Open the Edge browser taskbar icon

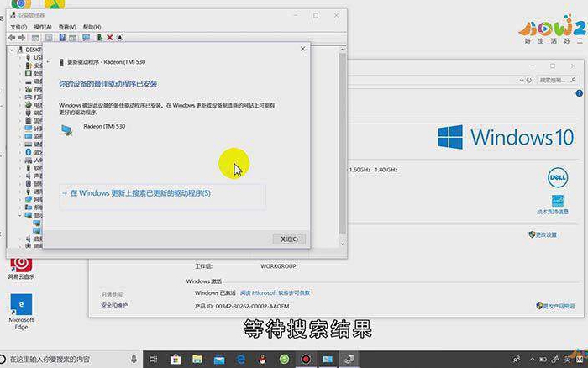[x=241, y=360]
